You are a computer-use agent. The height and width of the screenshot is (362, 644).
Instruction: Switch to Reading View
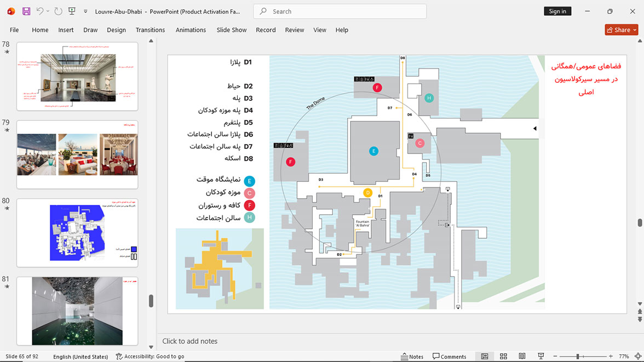[x=522, y=356]
